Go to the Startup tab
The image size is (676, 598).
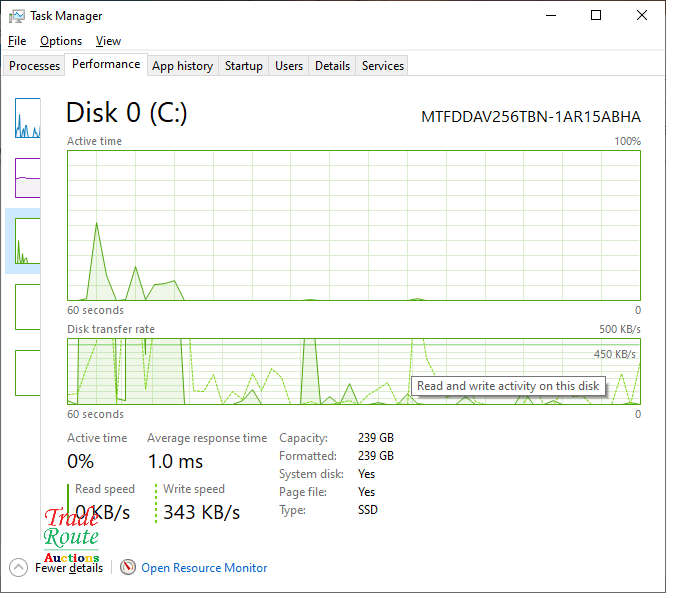click(243, 66)
